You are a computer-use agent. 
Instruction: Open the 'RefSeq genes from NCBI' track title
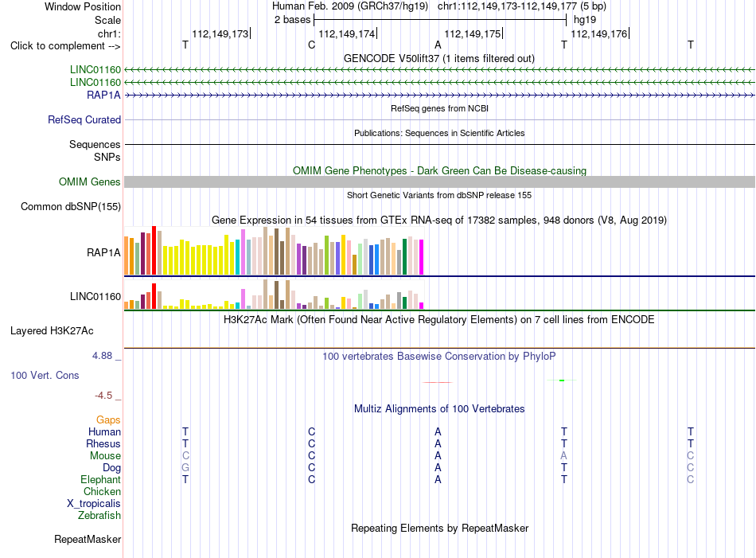[x=439, y=108]
